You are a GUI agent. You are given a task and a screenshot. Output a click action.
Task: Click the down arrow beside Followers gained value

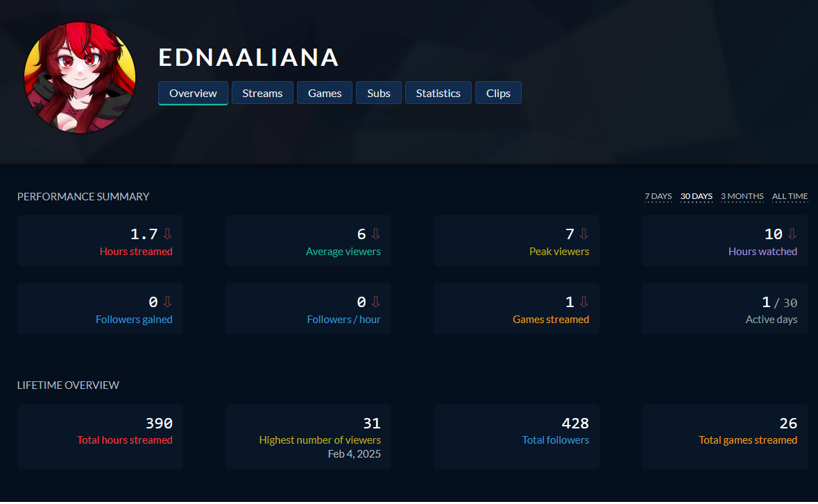(167, 302)
